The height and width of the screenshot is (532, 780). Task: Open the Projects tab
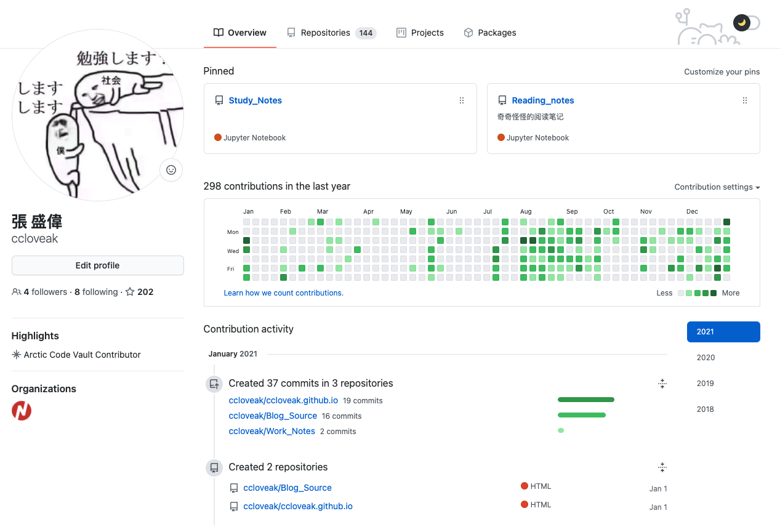tap(420, 33)
